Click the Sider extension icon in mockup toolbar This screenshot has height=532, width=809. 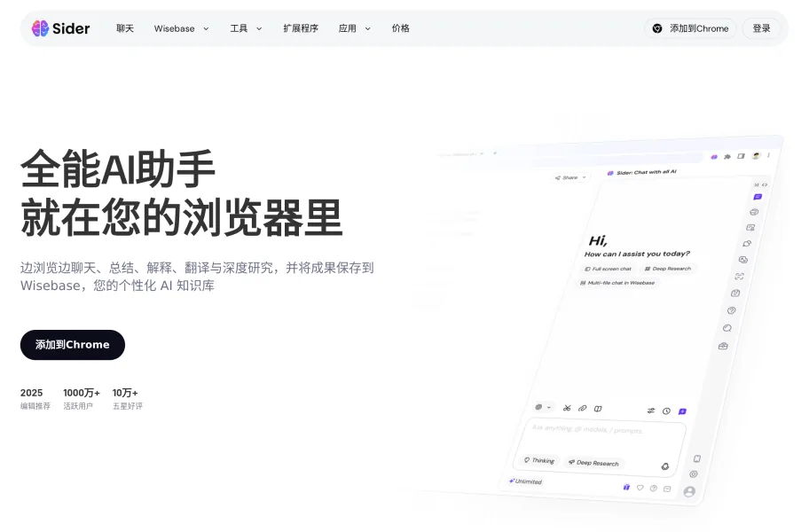714,157
